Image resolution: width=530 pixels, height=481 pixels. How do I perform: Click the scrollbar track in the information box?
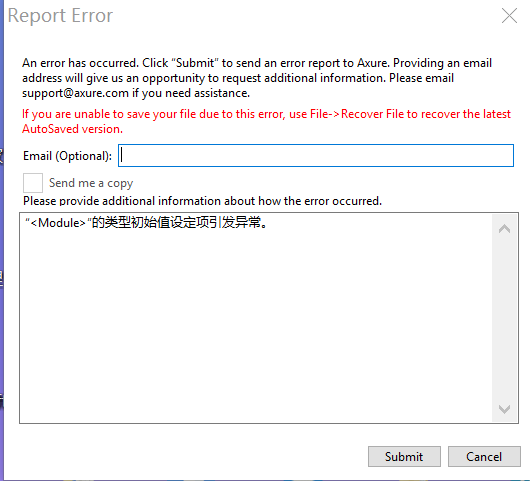coord(504,319)
